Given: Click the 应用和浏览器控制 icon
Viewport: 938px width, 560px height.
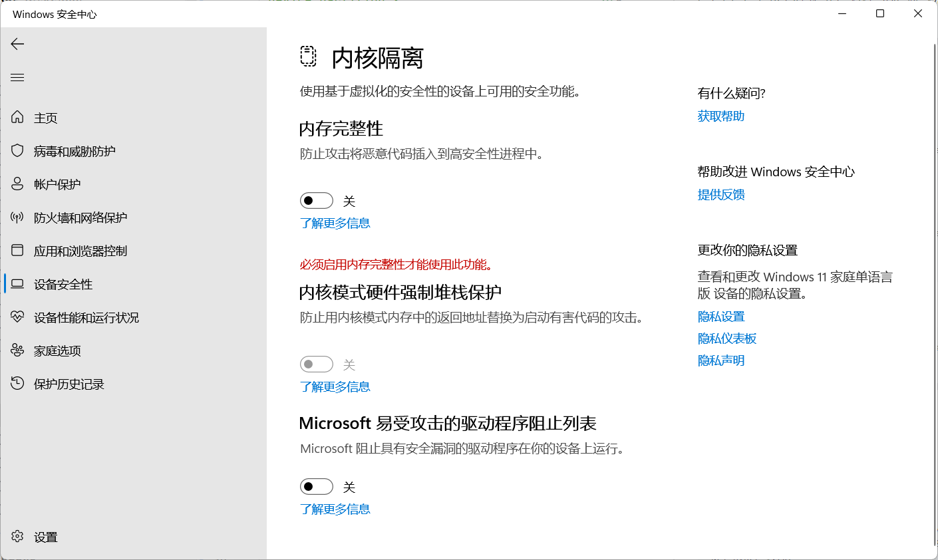Looking at the screenshot, I should tap(17, 251).
